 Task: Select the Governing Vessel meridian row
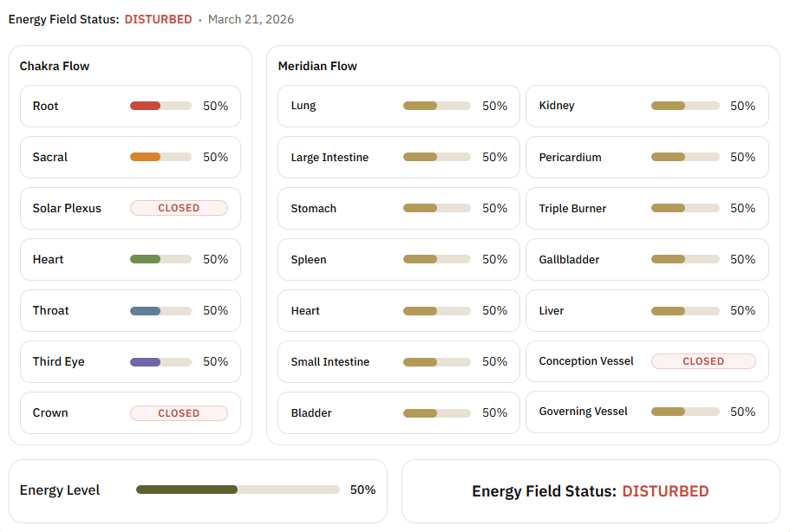(647, 412)
